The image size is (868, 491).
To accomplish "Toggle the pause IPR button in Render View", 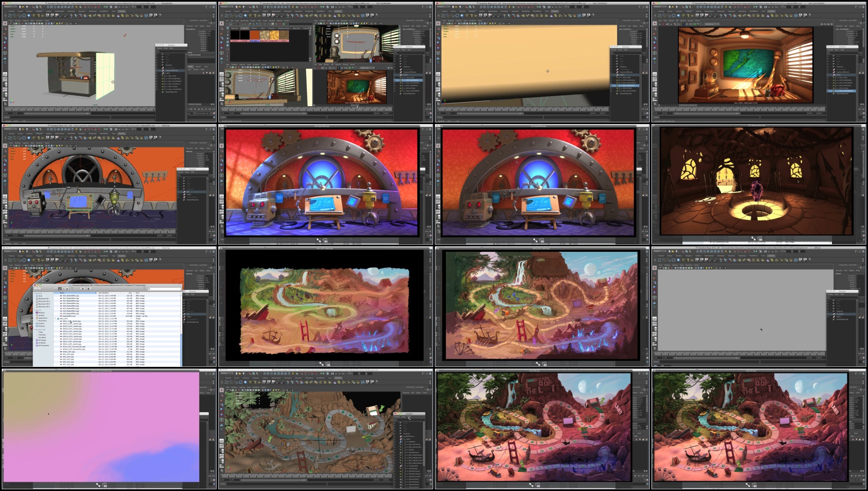I will [388, 68].
